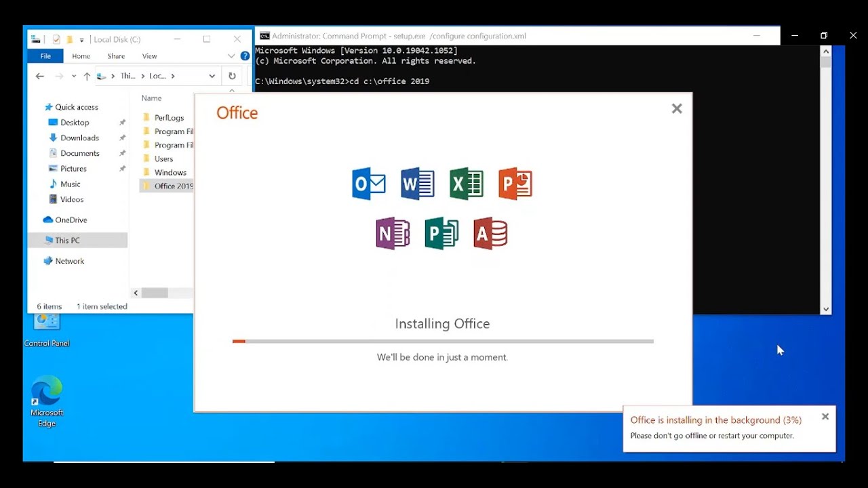Open the Quick Access Toolbar customize dropdown

[82, 40]
